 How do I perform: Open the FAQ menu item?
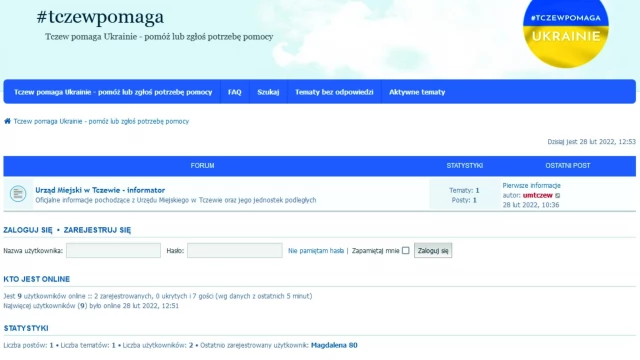coord(235,92)
